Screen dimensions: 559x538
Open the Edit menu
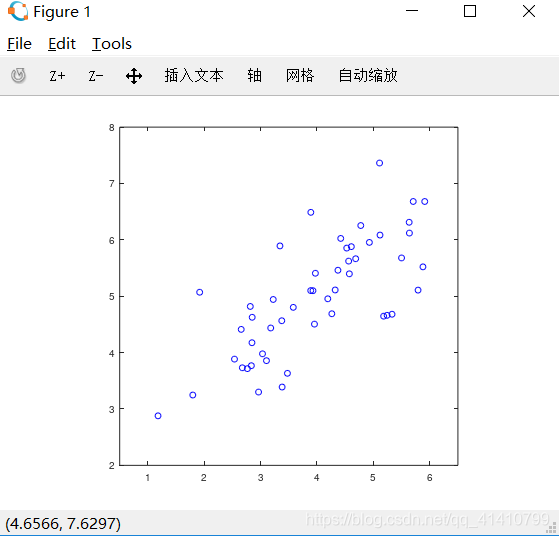click(62, 44)
